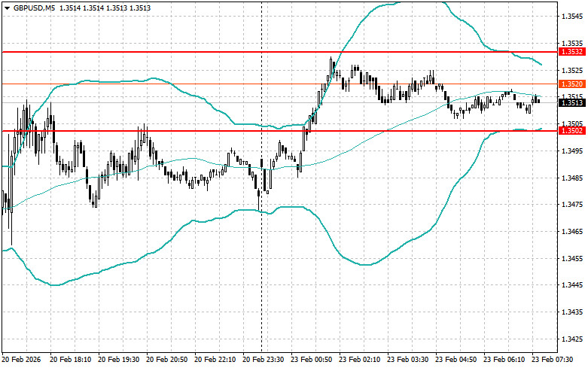Click the 1.3495 price scale value

(572, 151)
